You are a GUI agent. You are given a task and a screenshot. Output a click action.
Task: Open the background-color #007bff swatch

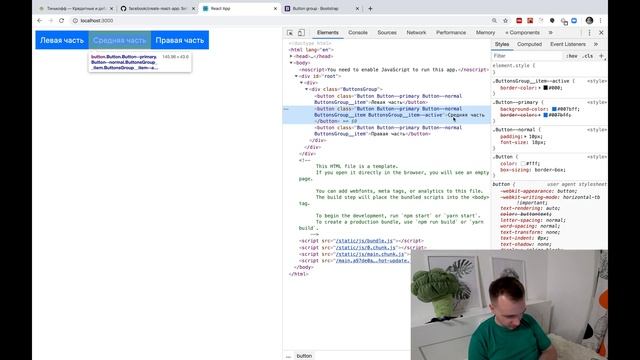554,109
